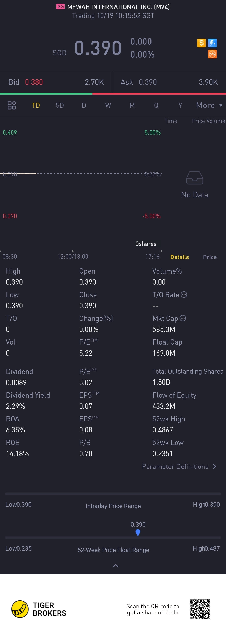The image size is (226, 644).
Task: Open Parameter Definitions chevron
Action: click(214, 466)
